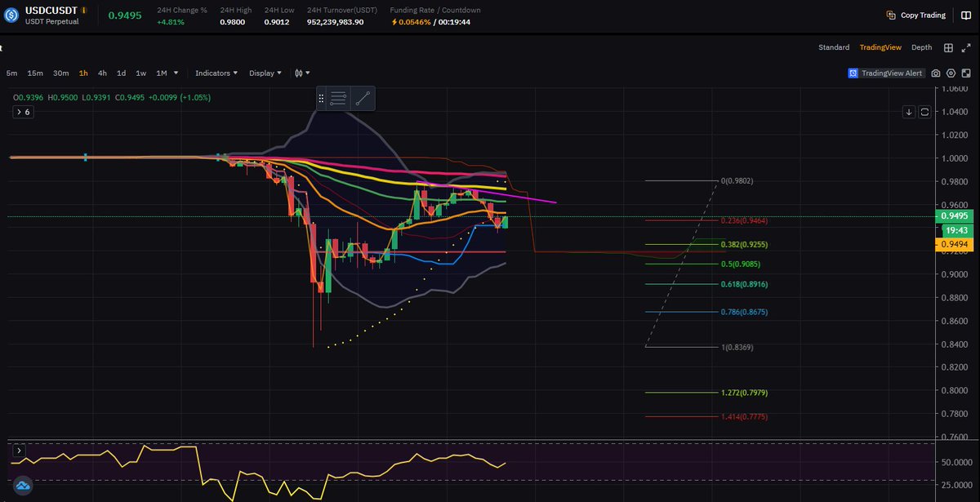Open the alignment settings icon in floating toolbar
This screenshot has height=502, width=980.
pos(337,98)
